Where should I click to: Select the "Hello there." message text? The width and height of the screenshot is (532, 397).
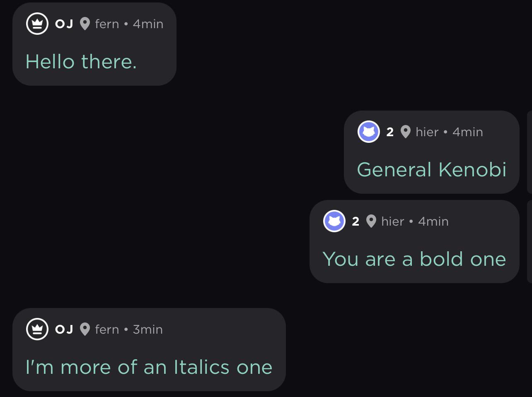click(81, 62)
